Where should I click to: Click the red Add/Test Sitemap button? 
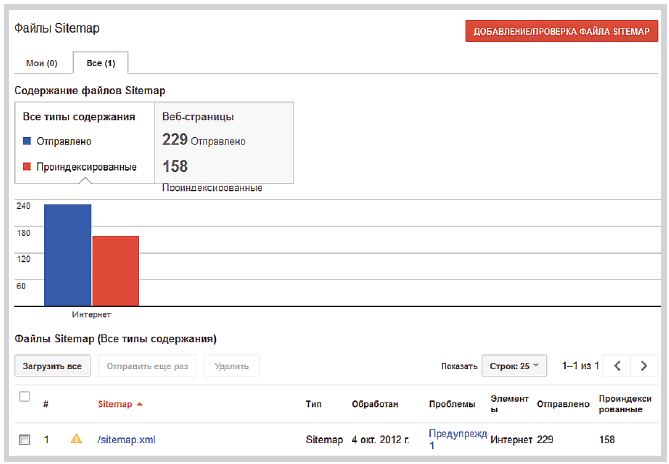coord(561,31)
